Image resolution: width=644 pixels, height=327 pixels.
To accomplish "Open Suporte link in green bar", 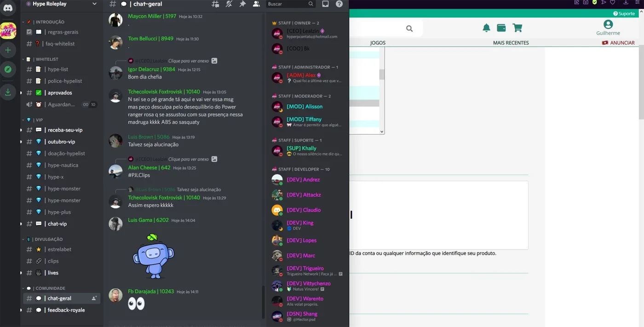I will coord(624,13).
